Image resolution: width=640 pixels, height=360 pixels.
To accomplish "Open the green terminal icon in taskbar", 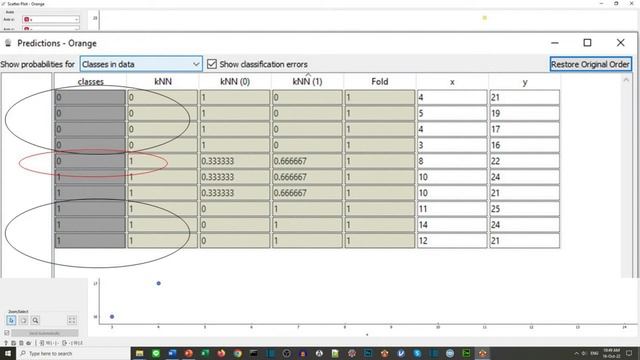I will tap(466, 353).
